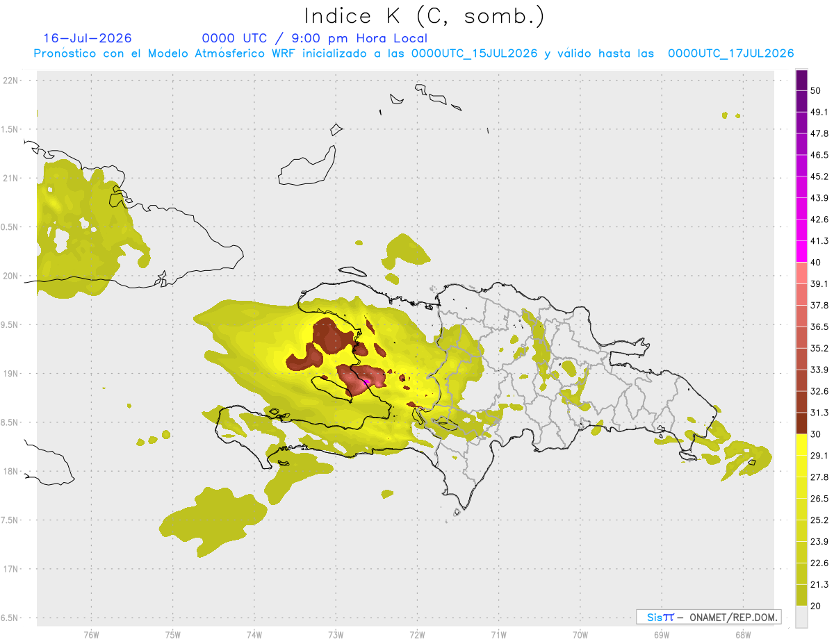Viewport: 834px width, 644px height.
Task: Click the '20N' latitude label
Action: [12, 276]
